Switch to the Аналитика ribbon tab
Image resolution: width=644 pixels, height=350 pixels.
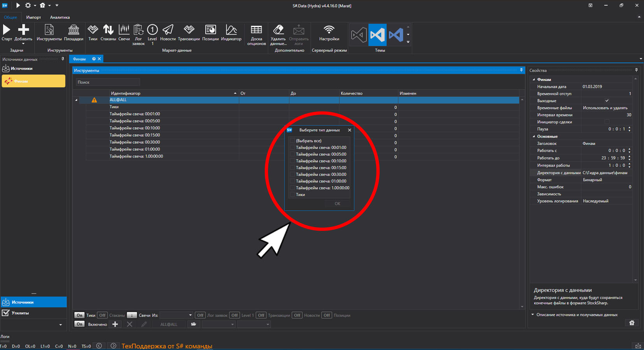click(x=60, y=17)
